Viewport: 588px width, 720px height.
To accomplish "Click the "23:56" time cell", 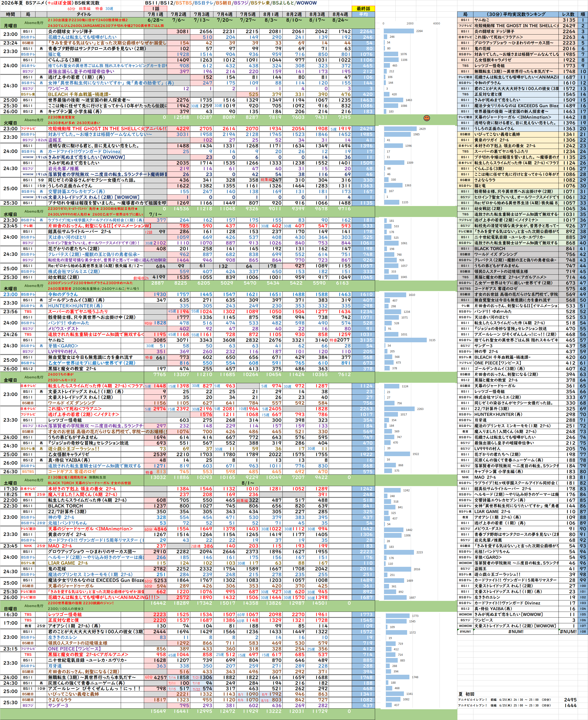I will 11,312.
